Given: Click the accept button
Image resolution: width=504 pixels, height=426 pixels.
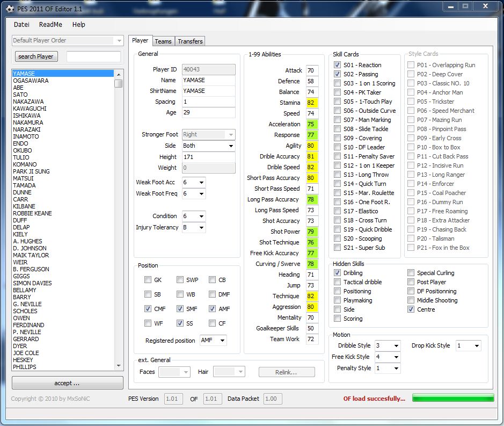Looking at the screenshot, I should (x=67, y=383).
